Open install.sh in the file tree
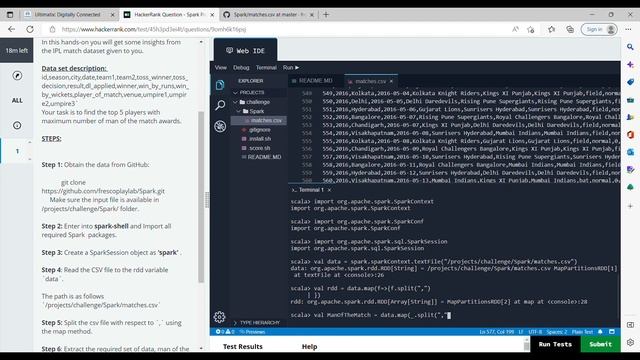640x360 pixels. [259, 139]
